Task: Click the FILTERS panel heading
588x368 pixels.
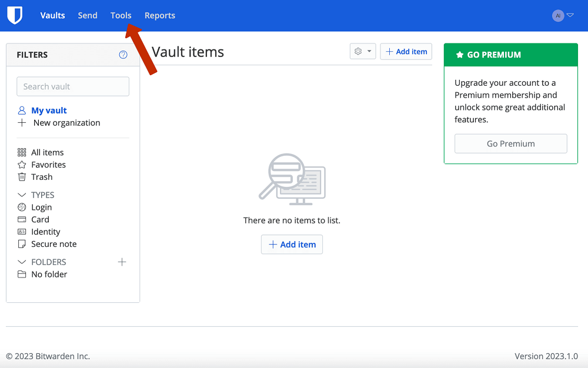Action: (32, 55)
